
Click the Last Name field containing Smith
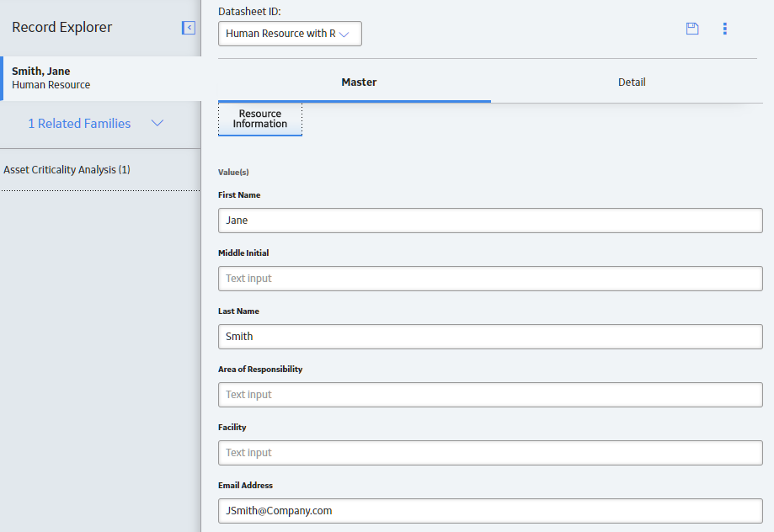pyautogui.click(x=490, y=337)
